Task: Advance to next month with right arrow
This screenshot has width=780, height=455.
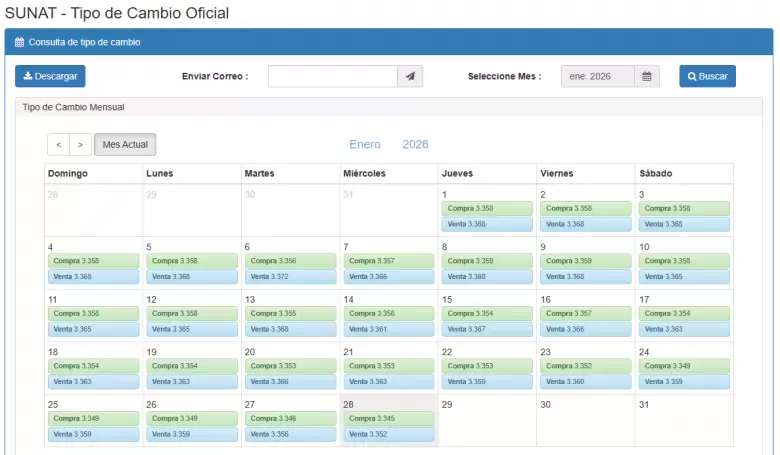Action: pyautogui.click(x=80, y=145)
